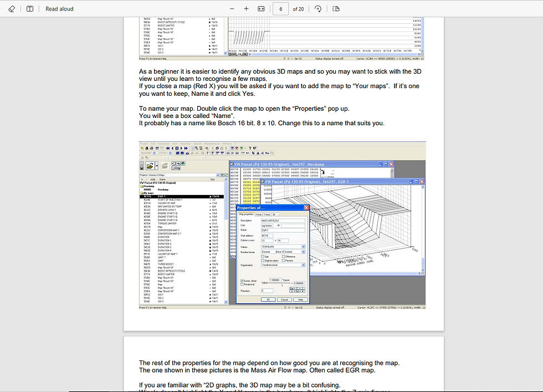This screenshot has width=543, height=392.
Task: Click the page number field showing 6
Action: point(280,9)
